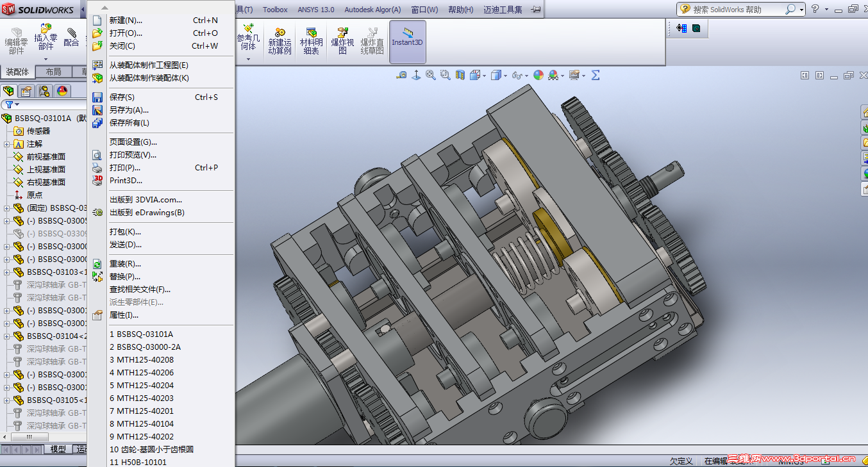Click the Edit Appearance color ball icon
The image size is (868, 467).
tap(538, 75)
